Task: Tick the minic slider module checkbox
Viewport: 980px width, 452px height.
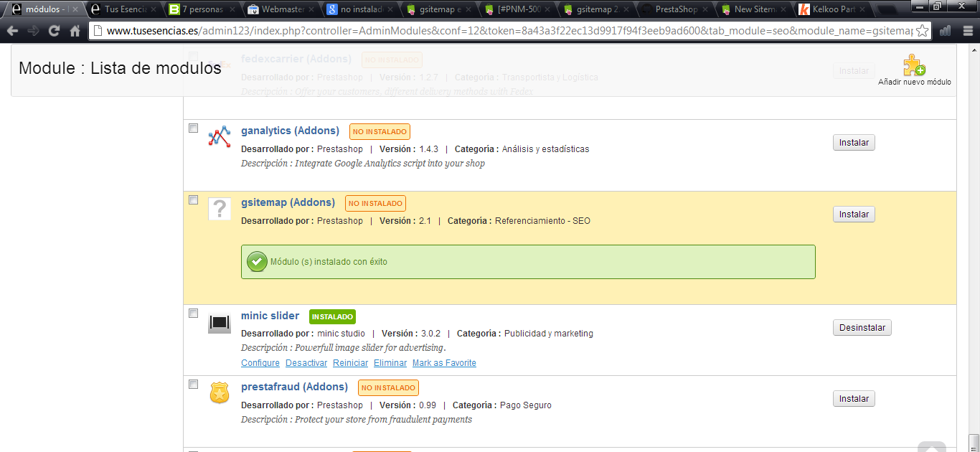Action: pos(193,314)
